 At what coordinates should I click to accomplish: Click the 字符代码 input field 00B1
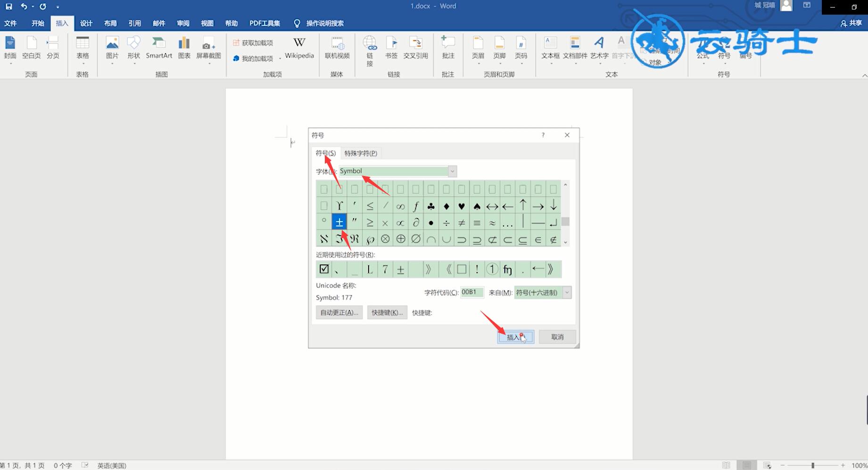(x=472, y=293)
